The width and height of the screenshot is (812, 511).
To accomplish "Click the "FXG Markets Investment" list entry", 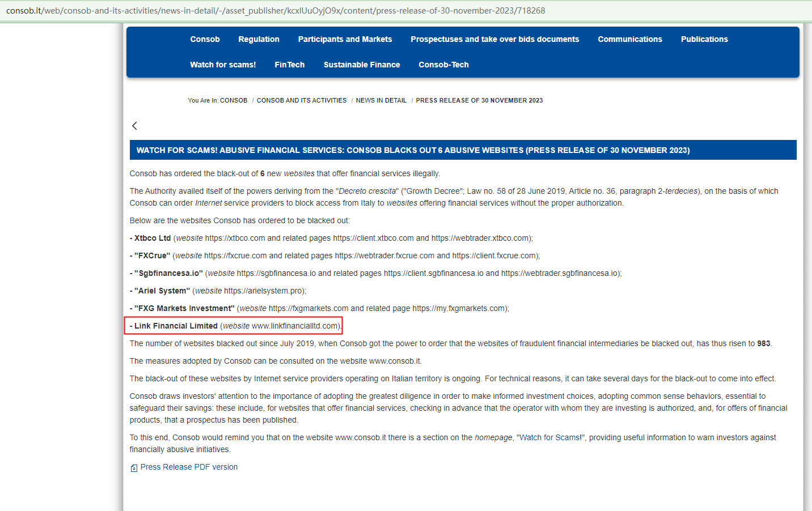I will pos(319,308).
